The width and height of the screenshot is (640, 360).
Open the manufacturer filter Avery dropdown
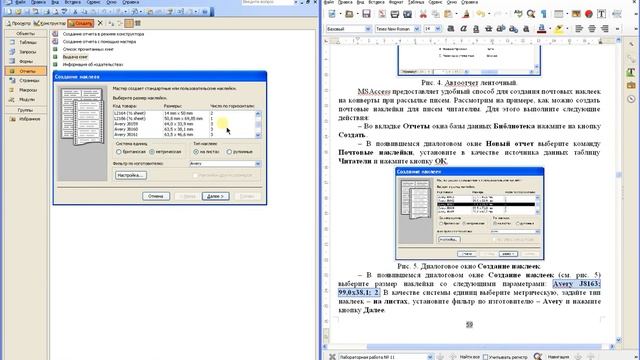pos(258,164)
